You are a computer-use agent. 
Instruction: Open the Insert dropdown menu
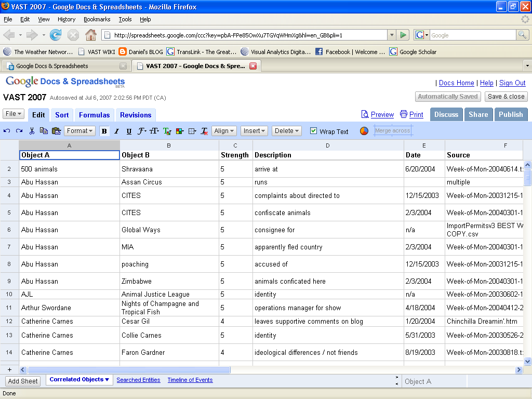(x=254, y=131)
